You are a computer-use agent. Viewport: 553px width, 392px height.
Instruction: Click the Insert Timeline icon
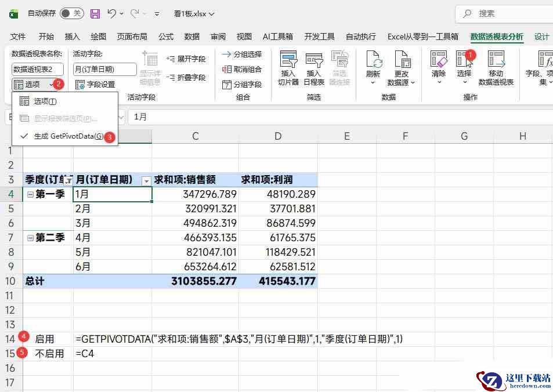point(314,61)
